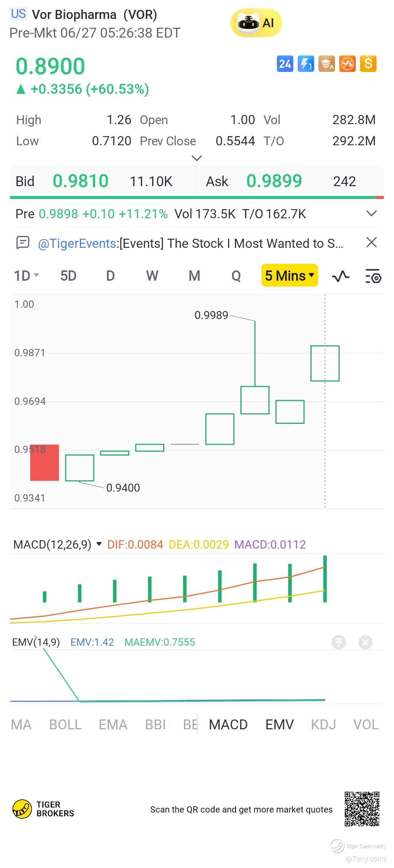Dismiss the TigerEvents banner
The height and width of the screenshot is (868, 394).
(x=371, y=242)
